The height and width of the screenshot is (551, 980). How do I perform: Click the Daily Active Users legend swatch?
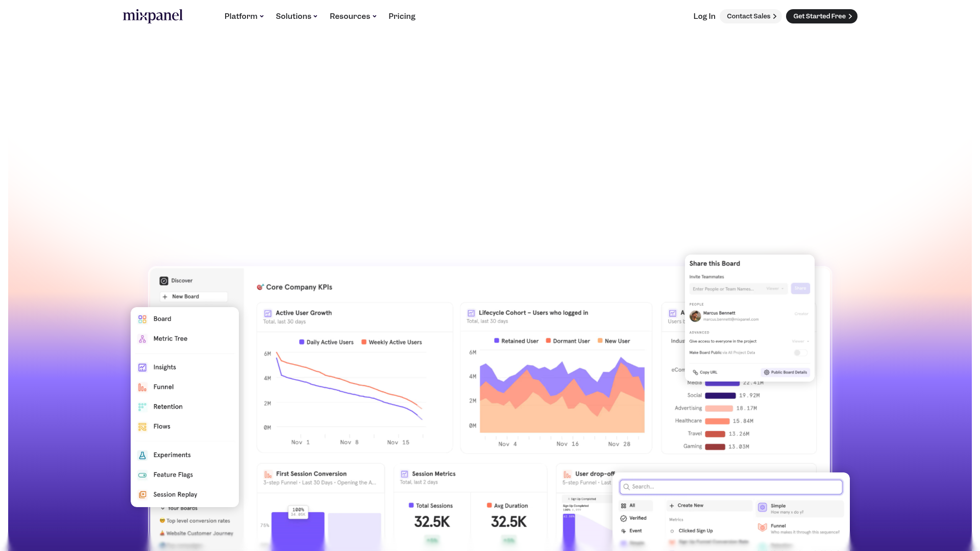pyautogui.click(x=301, y=342)
